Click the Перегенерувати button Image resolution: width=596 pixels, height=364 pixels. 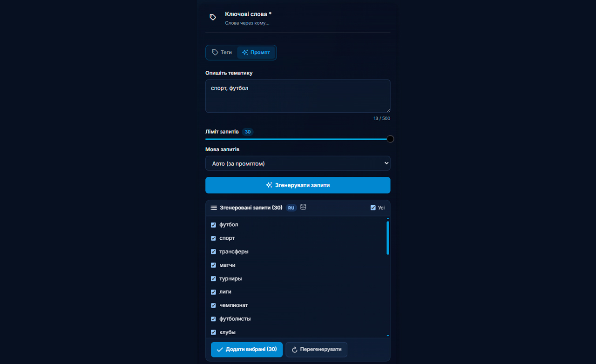tap(316, 350)
